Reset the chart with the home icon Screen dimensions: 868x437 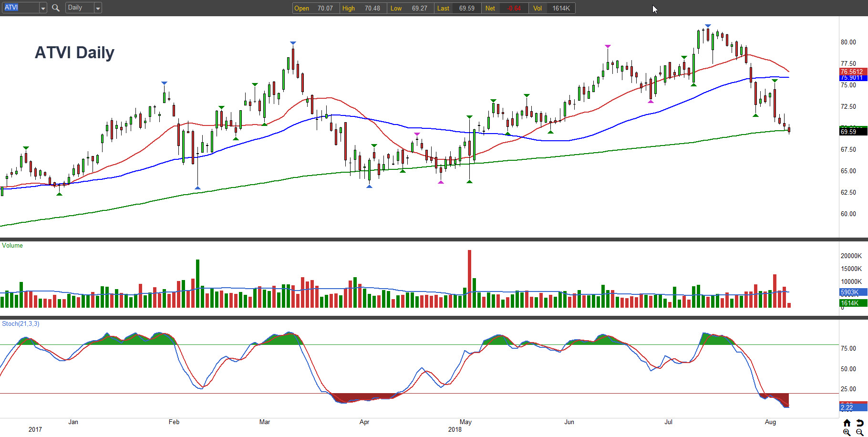[x=847, y=423]
